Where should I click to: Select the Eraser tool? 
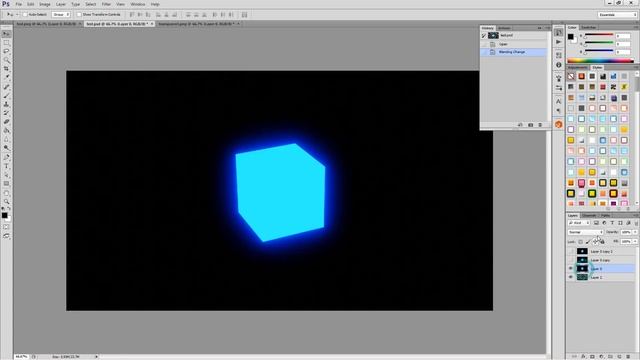pyautogui.click(x=6, y=122)
